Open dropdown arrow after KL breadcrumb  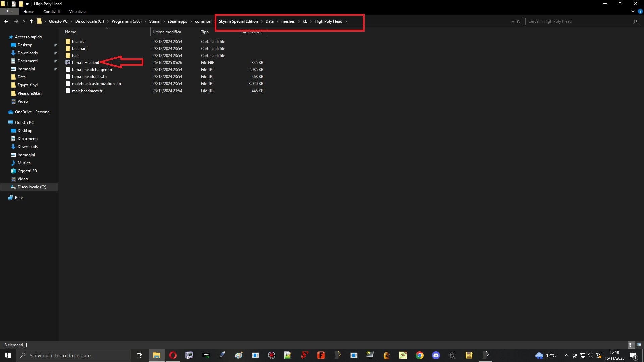point(311,21)
